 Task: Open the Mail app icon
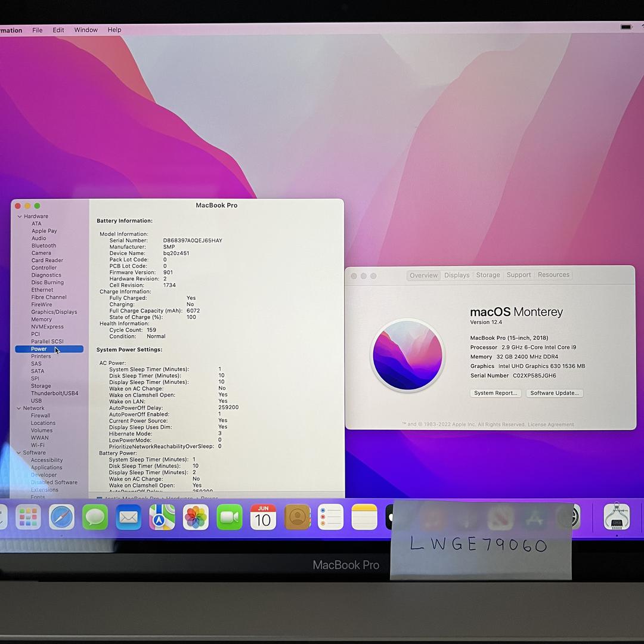129,517
